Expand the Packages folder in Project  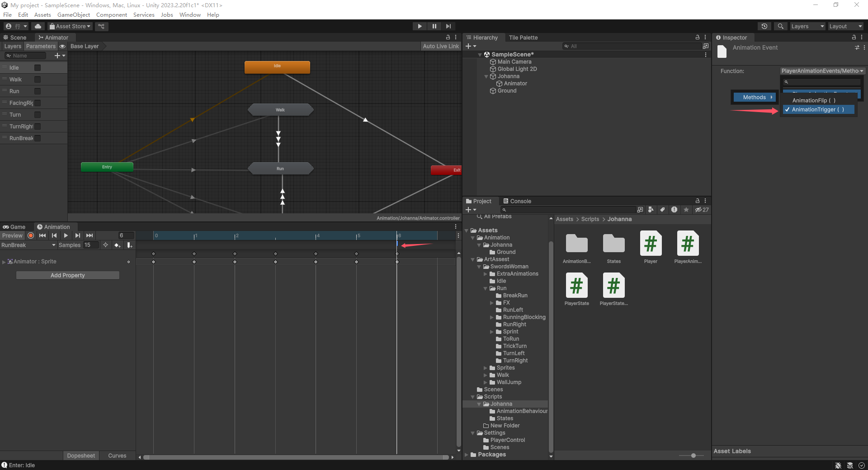467,455
